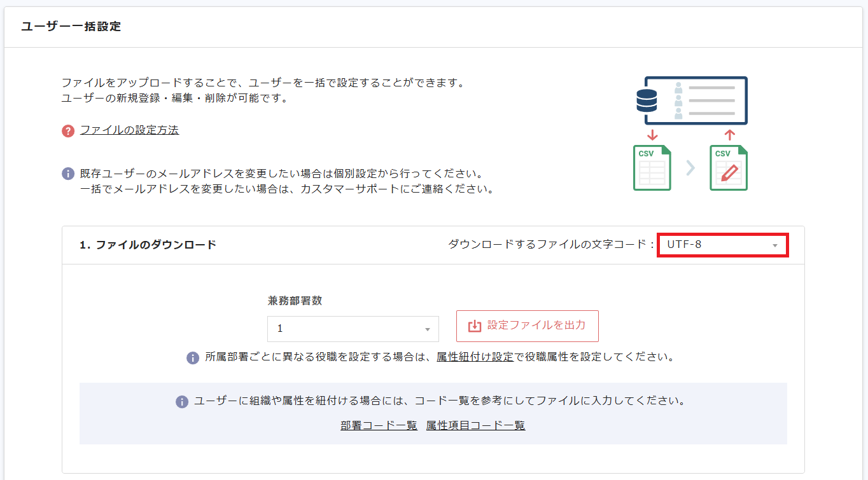This screenshot has width=868, height=480.
Task: Open the 兼務部署数 dropdown showing 1
Action: pyautogui.click(x=353, y=329)
